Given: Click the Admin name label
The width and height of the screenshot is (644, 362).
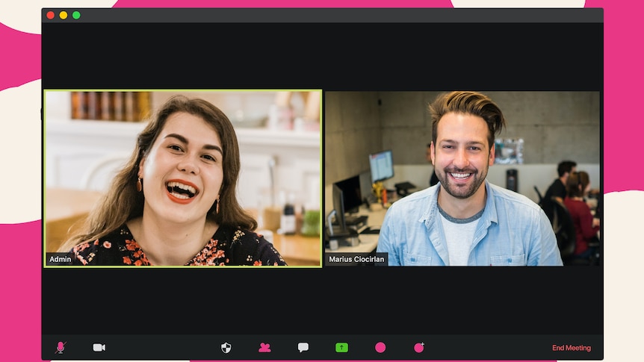Looking at the screenshot, I should (x=61, y=259).
